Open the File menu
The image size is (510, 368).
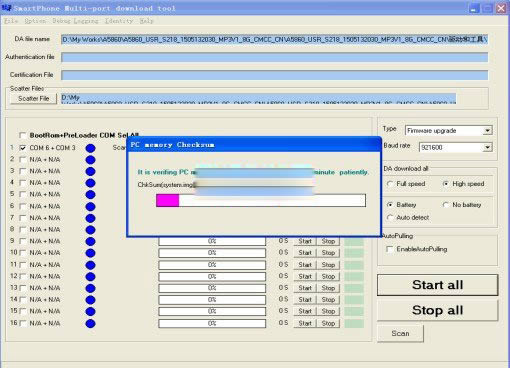click(11, 21)
